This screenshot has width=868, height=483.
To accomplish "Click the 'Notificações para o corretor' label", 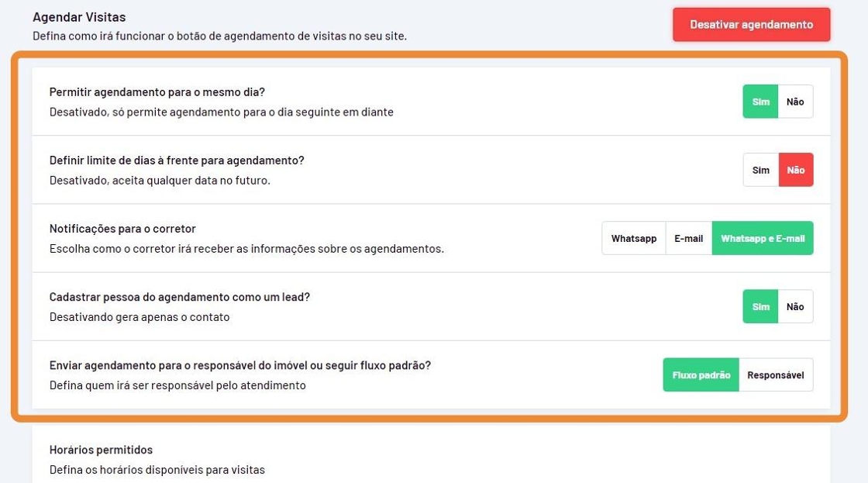I will click(122, 229).
